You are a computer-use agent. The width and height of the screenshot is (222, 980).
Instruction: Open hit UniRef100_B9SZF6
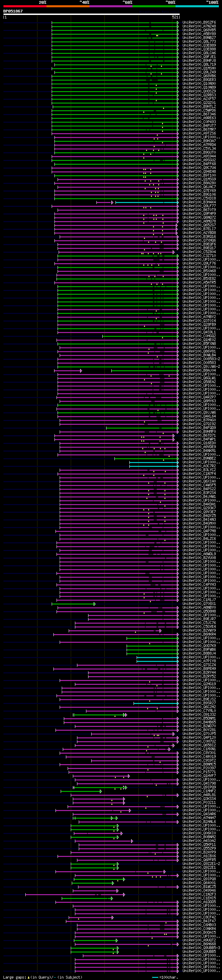(199, 23)
